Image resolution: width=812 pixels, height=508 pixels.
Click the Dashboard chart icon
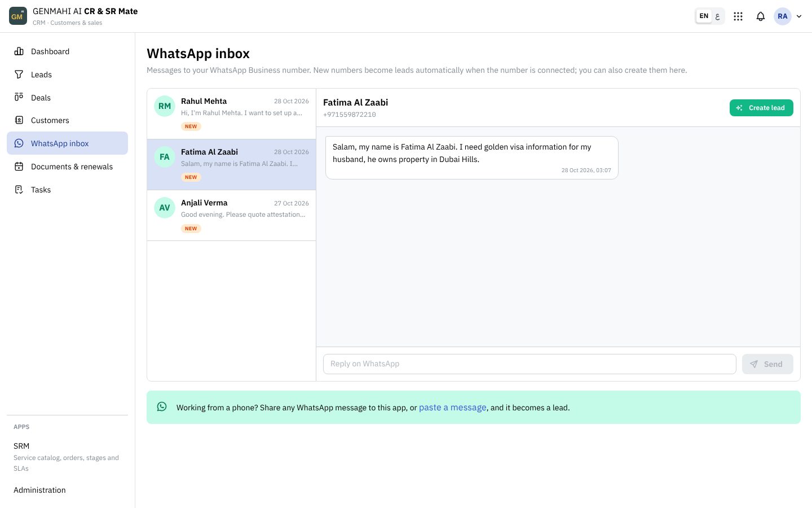[x=19, y=51]
